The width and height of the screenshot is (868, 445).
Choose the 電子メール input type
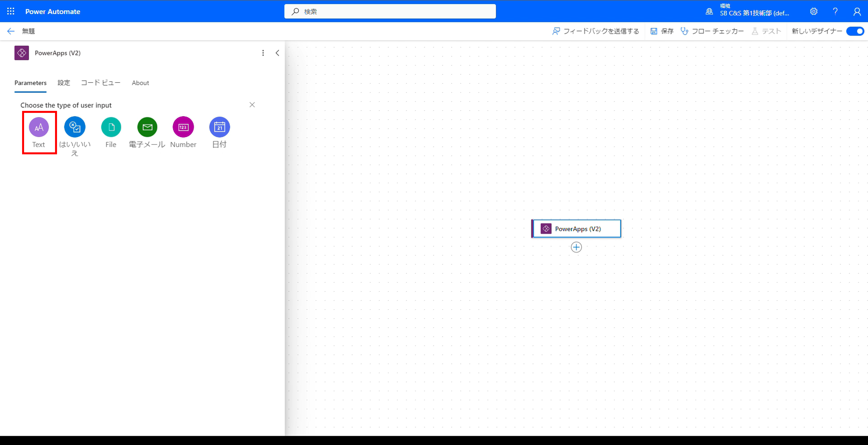pos(147,132)
